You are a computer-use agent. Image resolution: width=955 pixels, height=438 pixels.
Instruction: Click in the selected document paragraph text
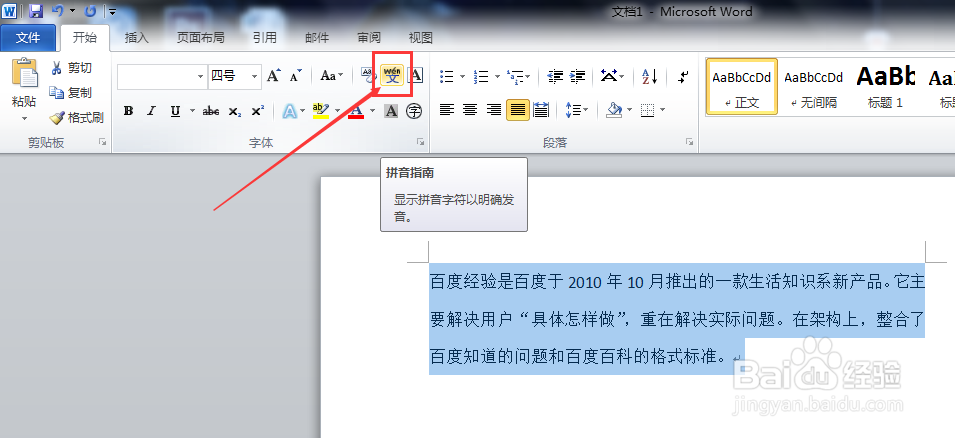[x=677, y=319]
